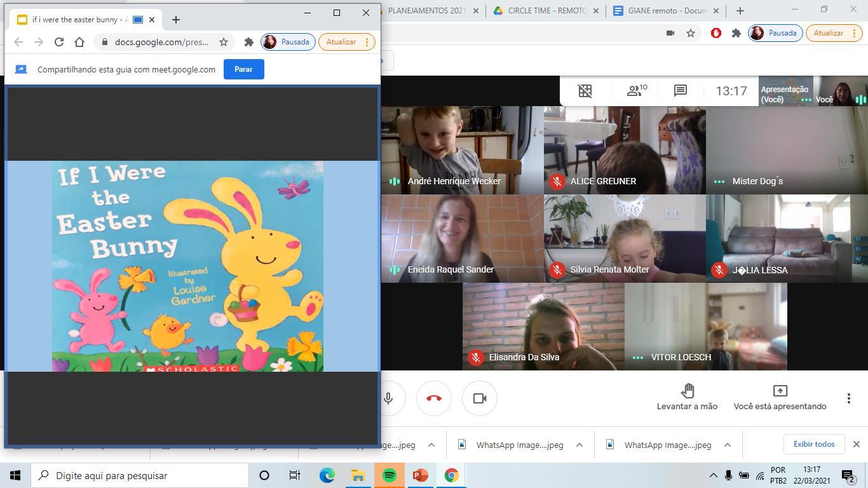Click Exibir todos downloads button
Viewport: 868px width, 488px height.
click(814, 444)
